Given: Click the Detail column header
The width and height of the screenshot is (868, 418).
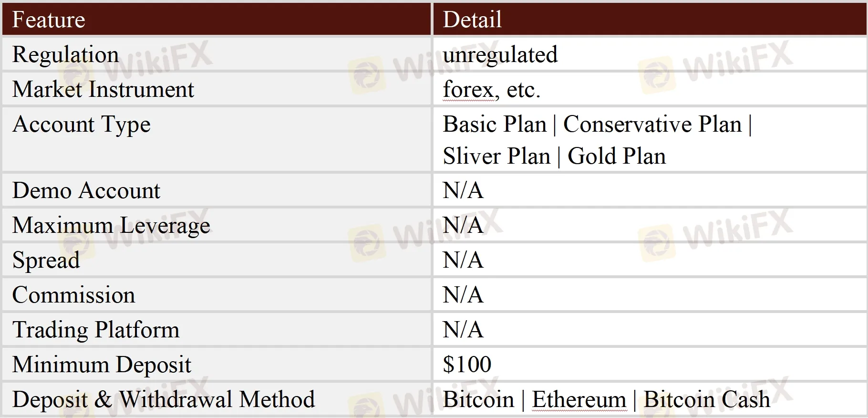Looking at the screenshot, I should pyautogui.click(x=472, y=20).
